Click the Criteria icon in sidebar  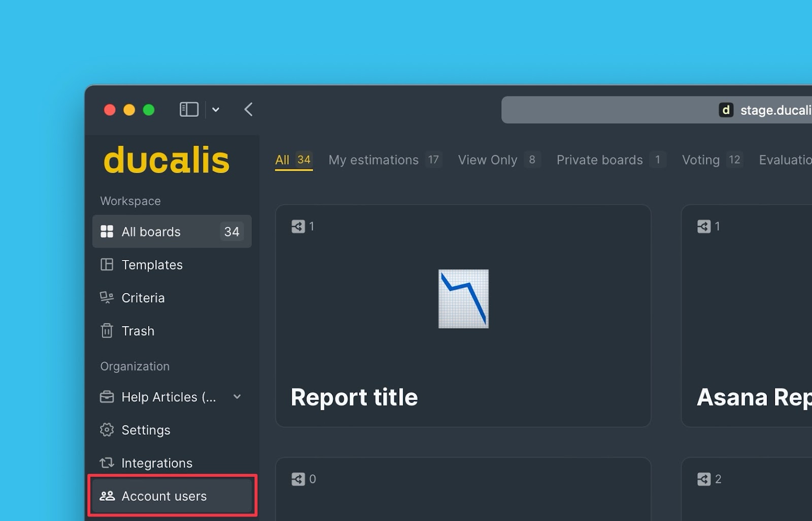pyautogui.click(x=107, y=298)
